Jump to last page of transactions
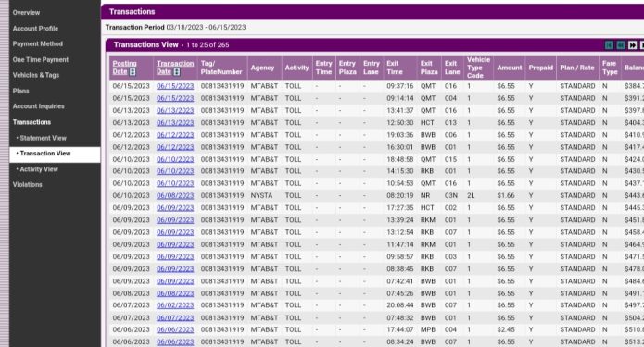 coord(642,45)
